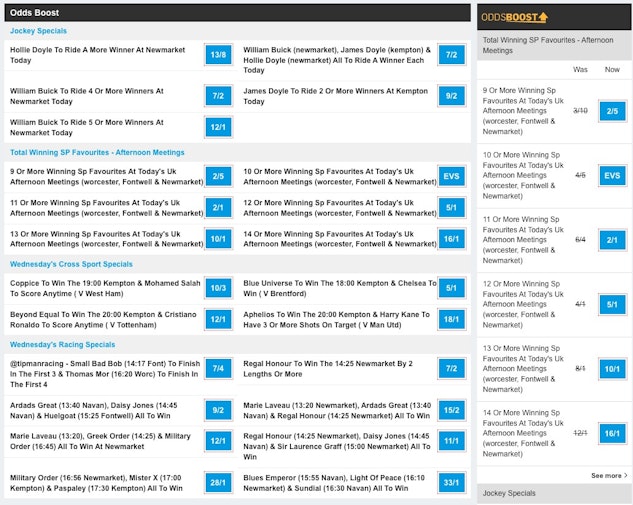Click 28/1 for Military Order, Mister X treble
Viewport: 633px width, 505px height.
tap(218, 483)
